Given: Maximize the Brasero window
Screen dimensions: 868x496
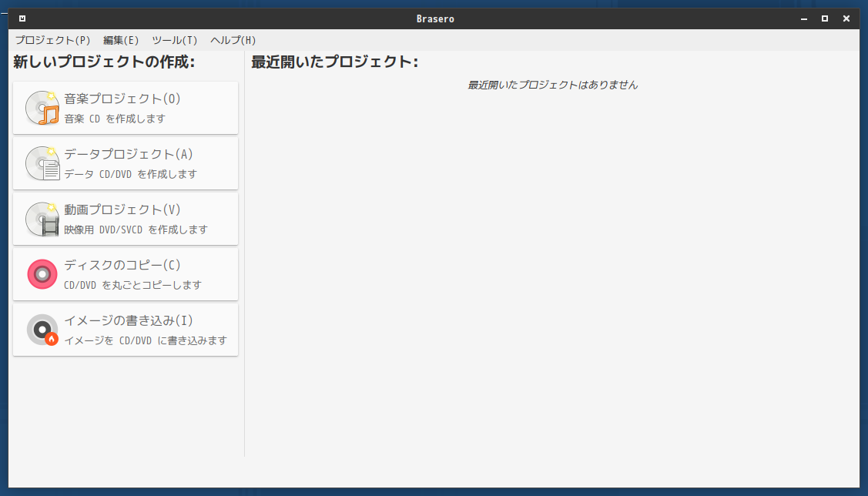Looking at the screenshot, I should pos(825,18).
